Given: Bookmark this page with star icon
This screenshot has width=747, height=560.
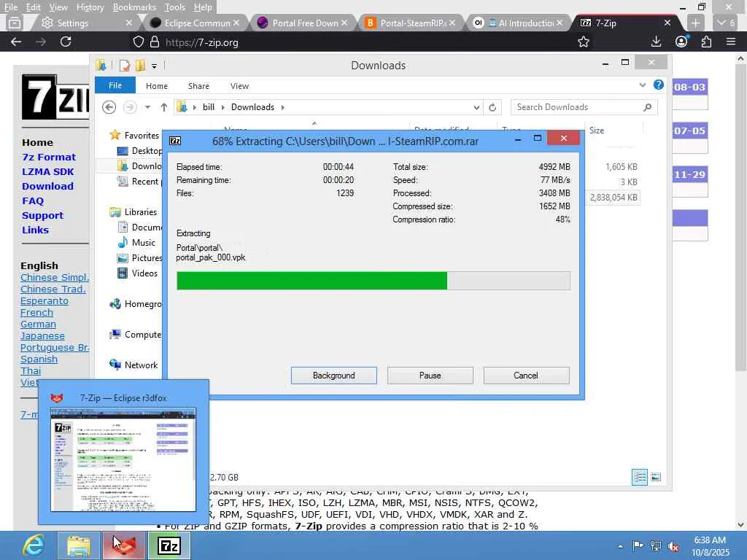Looking at the screenshot, I should click(583, 42).
